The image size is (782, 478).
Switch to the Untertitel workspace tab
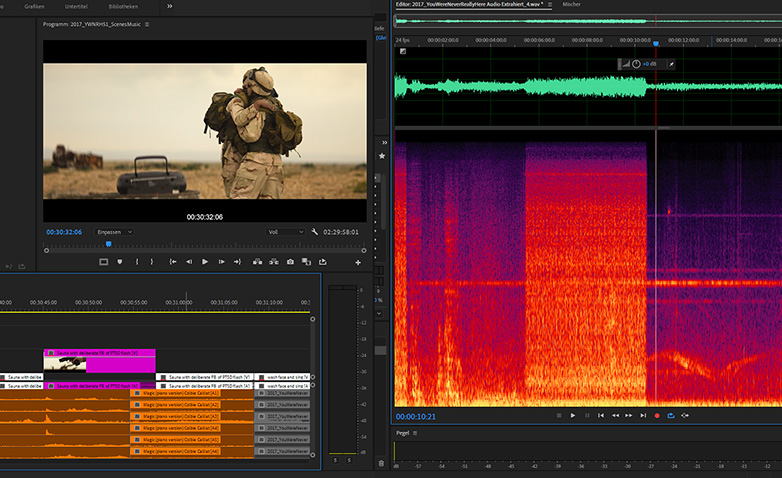tap(76, 6)
